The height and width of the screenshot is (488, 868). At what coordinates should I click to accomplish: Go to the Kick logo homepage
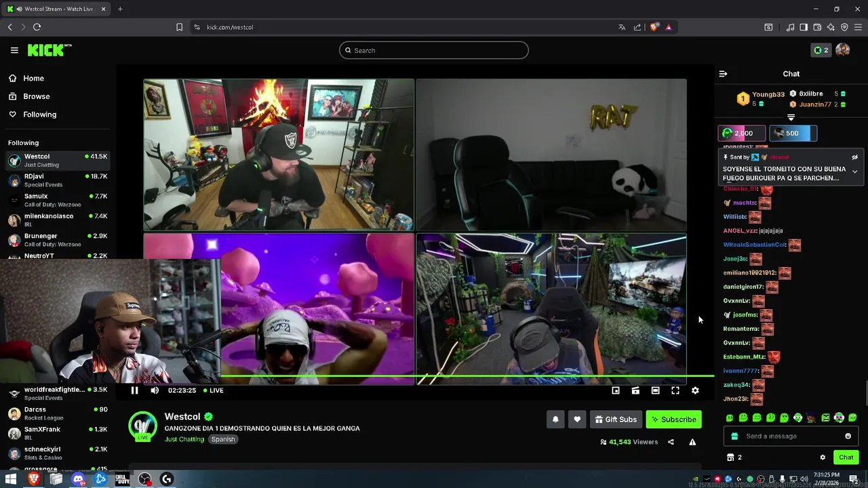(50, 50)
